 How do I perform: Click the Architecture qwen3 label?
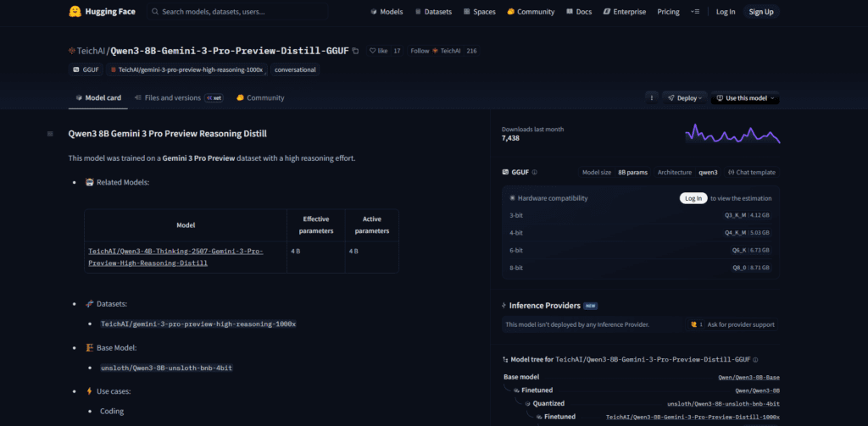[x=687, y=172]
